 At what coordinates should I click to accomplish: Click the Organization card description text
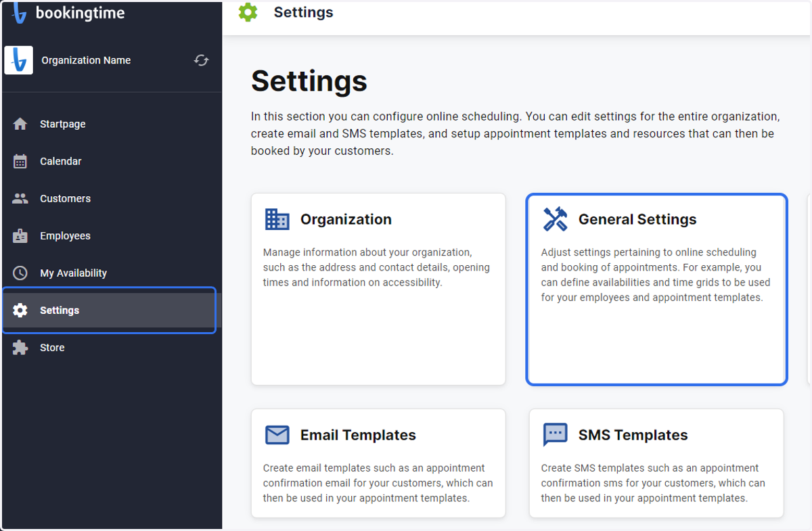pyautogui.click(x=376, y=267)
